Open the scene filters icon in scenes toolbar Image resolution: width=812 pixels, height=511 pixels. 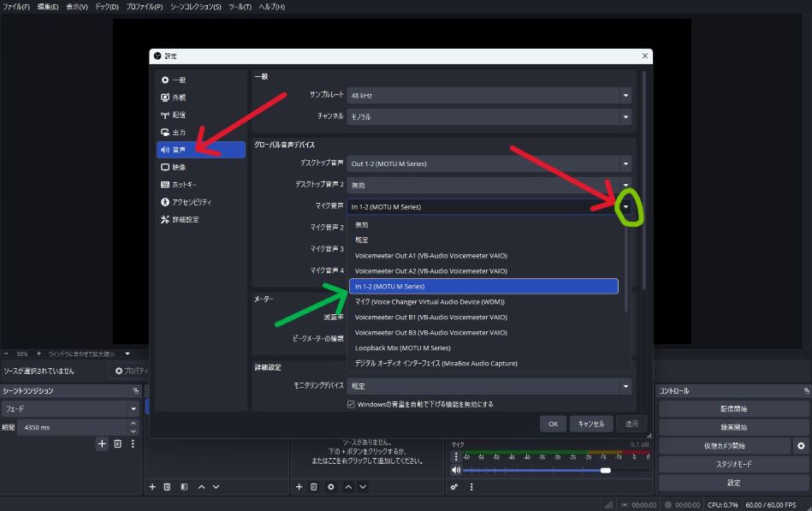click(184, 486)
